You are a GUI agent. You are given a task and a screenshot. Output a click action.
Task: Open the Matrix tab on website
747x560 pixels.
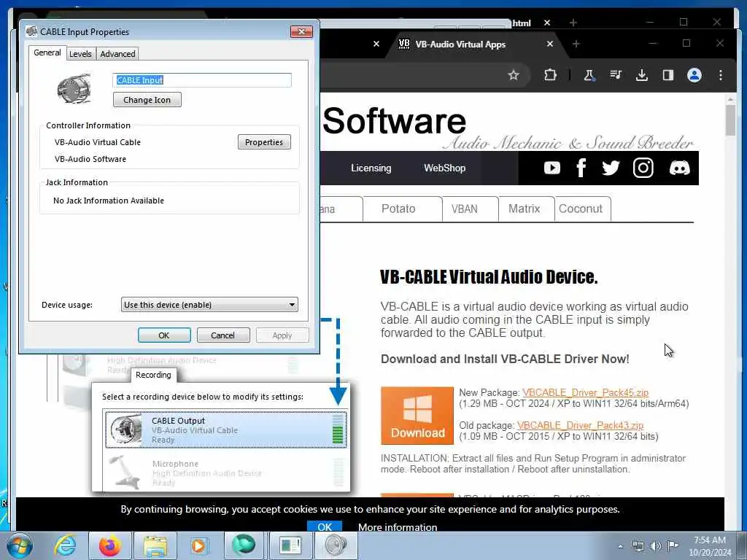point(526,209)
